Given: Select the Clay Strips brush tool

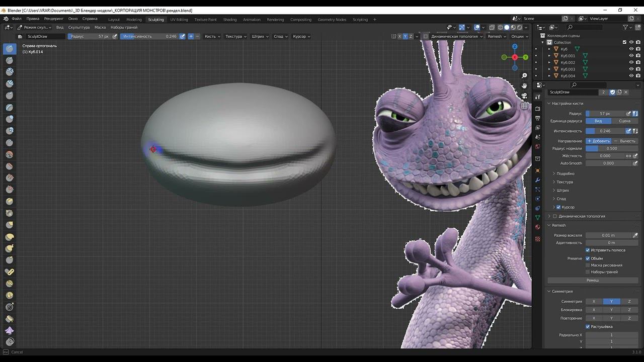Looking at the screenshot, I should point(10,84).
